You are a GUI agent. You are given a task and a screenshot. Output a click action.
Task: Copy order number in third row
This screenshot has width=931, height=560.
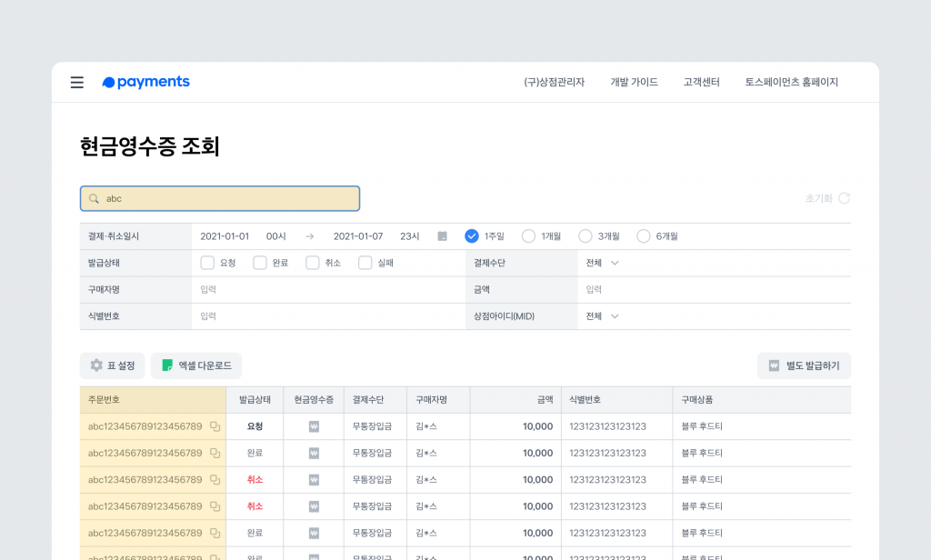(215, 480)
